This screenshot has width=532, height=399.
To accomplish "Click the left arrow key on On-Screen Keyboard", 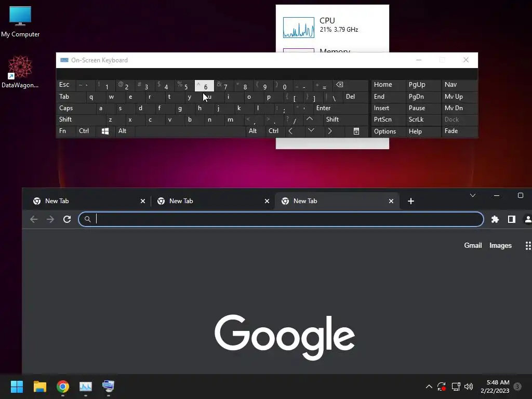I will (x=291, y=131).
